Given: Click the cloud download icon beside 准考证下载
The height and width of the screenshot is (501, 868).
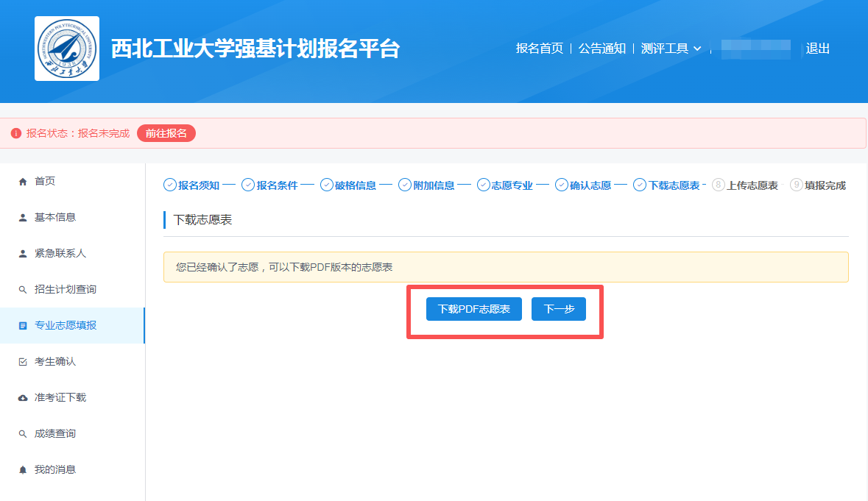Looking at the screenshot, I should tap(23, 398).
